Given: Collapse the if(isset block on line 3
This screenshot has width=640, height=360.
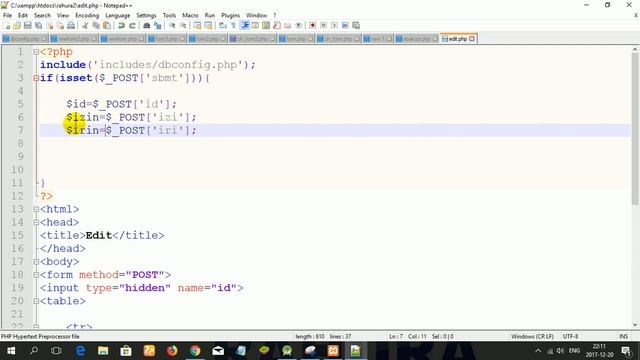Looking at the screenshot, I should (x=36, y=78).
